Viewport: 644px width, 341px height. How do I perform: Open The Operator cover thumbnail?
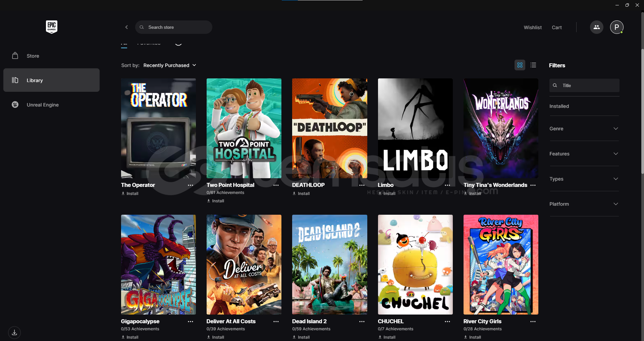[x=158, y=128]
